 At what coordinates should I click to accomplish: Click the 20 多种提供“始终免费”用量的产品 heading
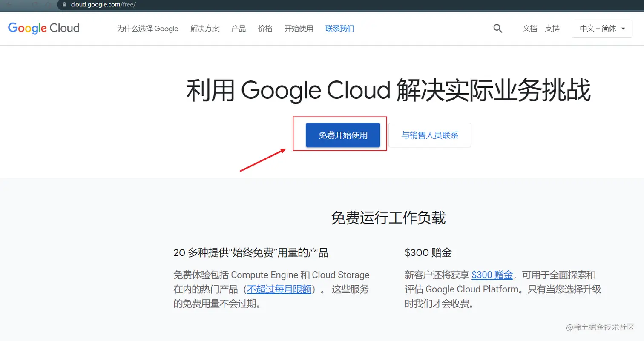pyautogui.click(x=251, y=253)
